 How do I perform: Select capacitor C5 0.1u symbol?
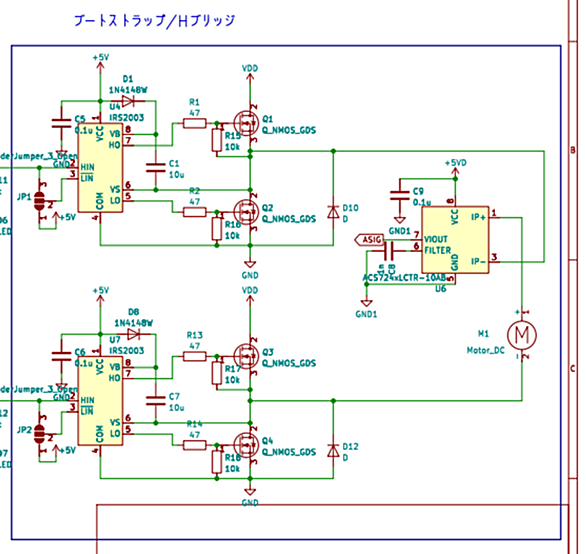[61, 123]
